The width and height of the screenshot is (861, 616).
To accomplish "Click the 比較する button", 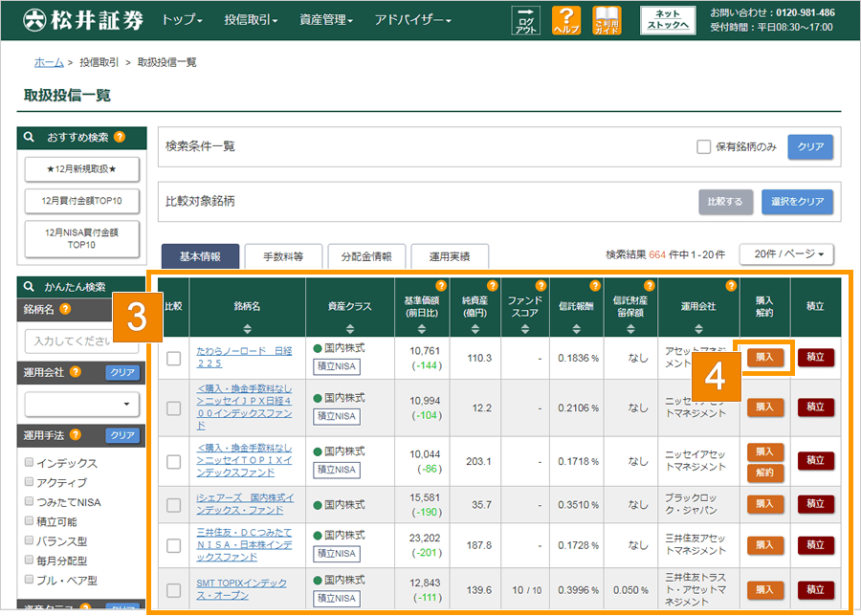I will pos(724,203).
